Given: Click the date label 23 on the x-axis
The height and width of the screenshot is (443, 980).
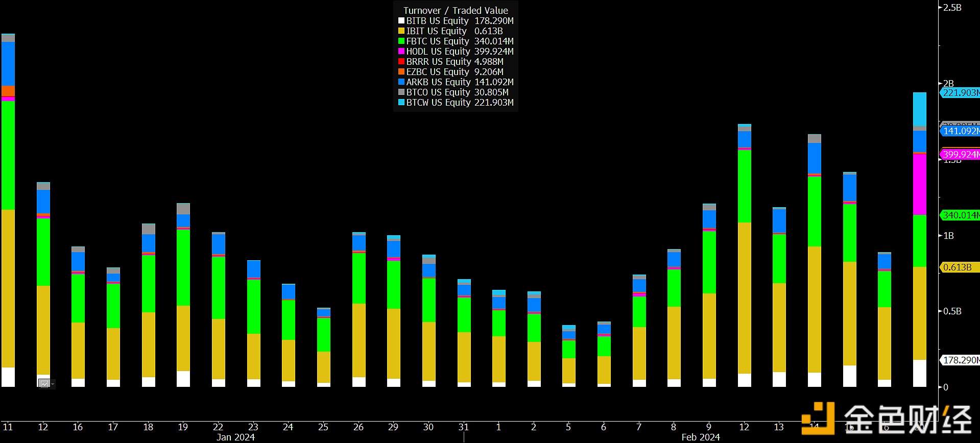Looking at the screenshot, I should click(x=253, y=427).
